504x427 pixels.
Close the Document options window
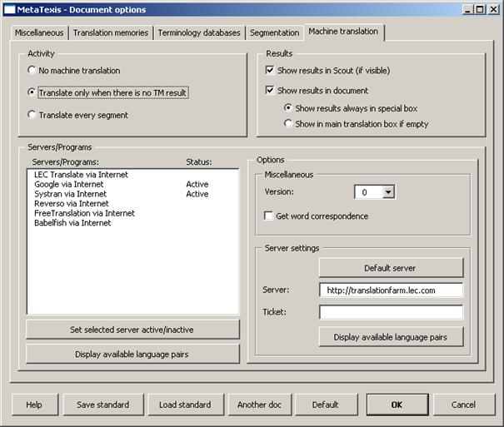pyautogui.click(x=493, y=10)
